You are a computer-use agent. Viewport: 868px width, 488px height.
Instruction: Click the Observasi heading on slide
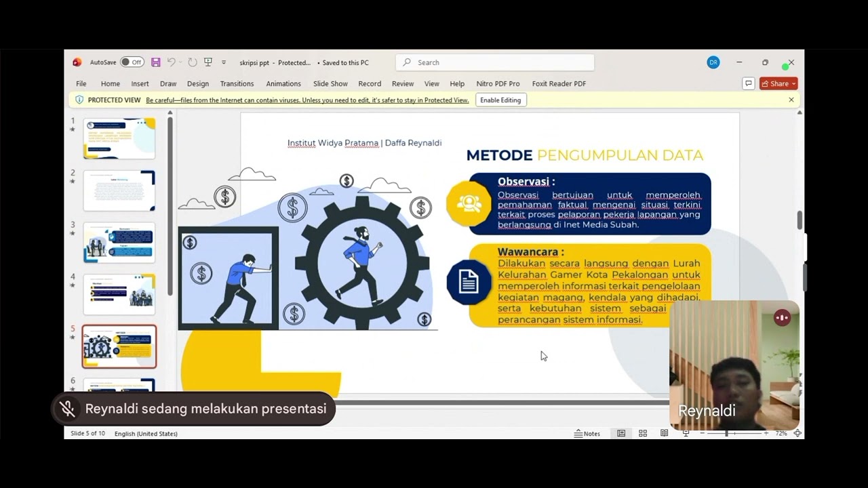[x=526, y=182]
